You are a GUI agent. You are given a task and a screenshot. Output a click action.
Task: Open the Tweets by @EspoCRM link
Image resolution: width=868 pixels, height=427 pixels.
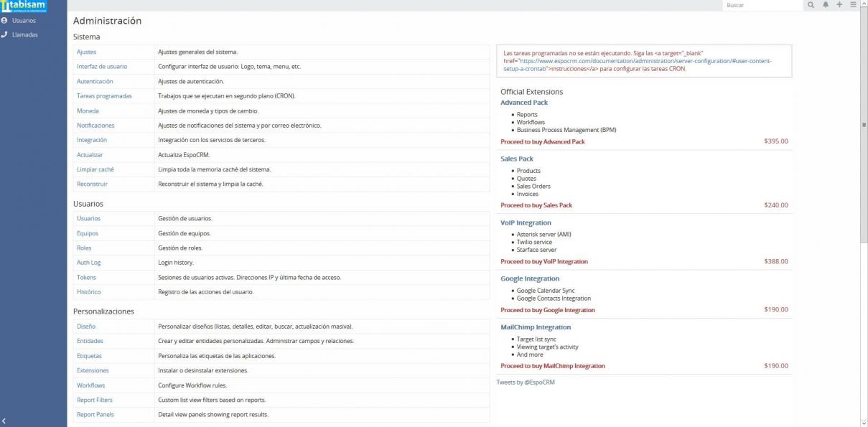coord(526,383)
